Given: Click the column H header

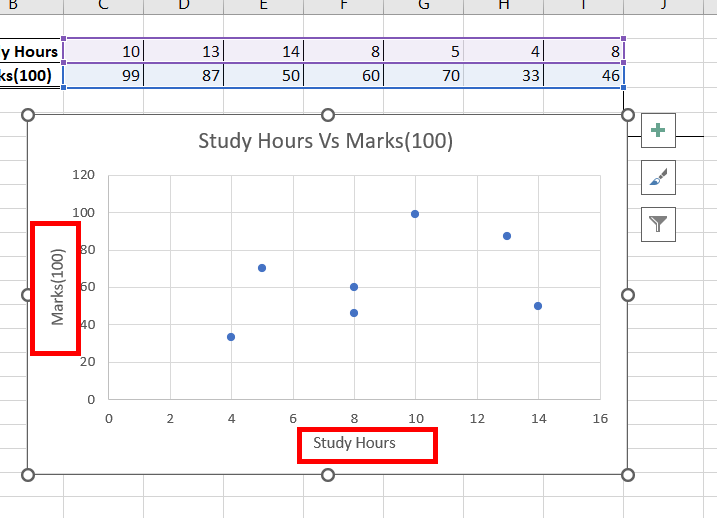Looking at the screenshot, I should pyautogui.click(x=503, y=6).
